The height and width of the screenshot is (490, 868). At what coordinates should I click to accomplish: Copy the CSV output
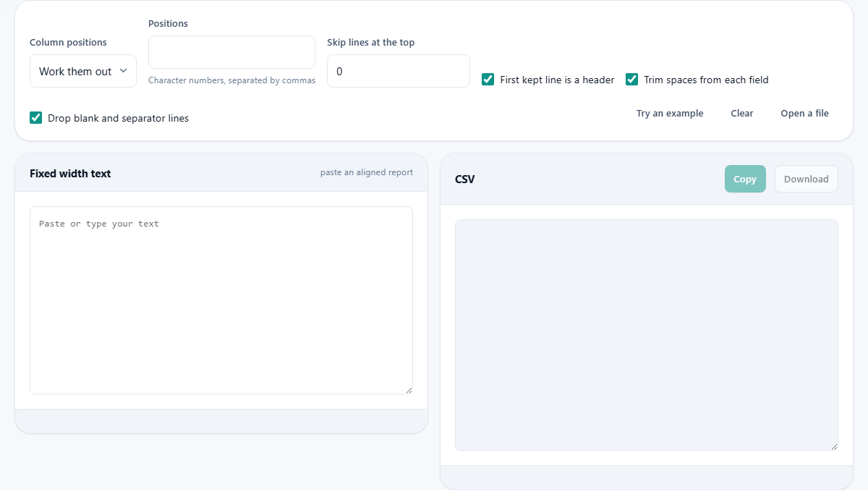click(745, 179)
